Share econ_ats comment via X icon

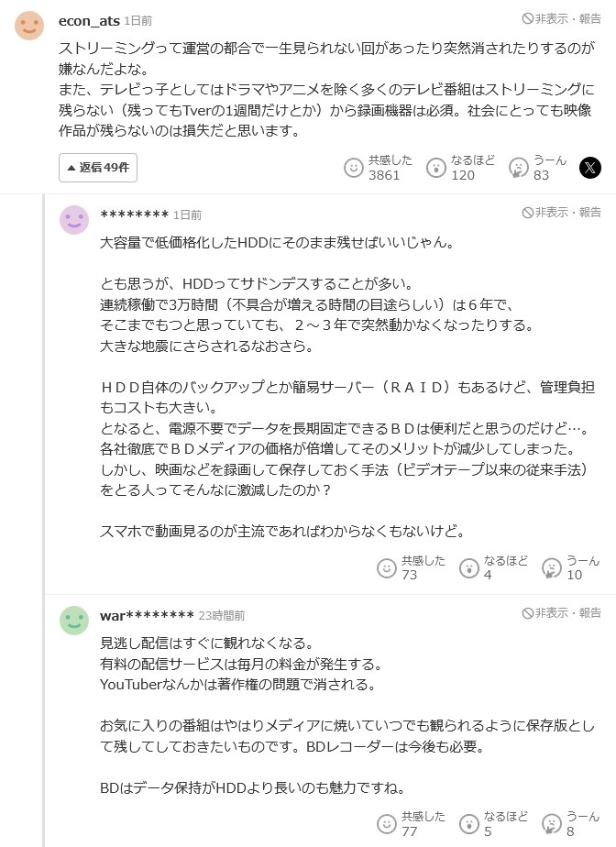[590, 168]
